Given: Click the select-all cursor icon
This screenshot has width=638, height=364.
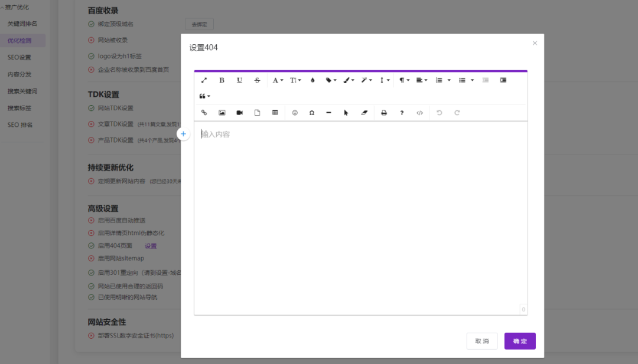Looking at the screenshot, I should click(346, 113).
